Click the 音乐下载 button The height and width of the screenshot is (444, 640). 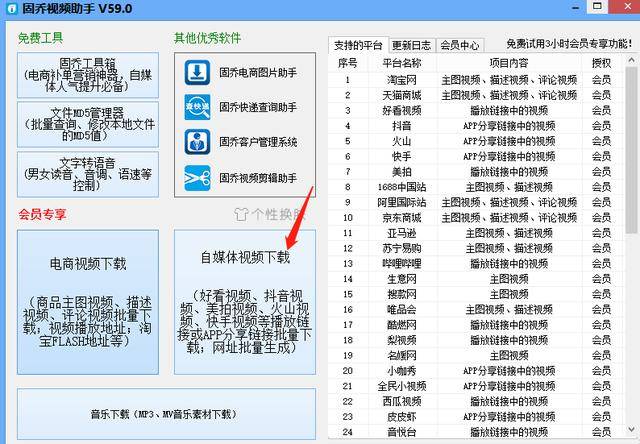pos(166,413)
